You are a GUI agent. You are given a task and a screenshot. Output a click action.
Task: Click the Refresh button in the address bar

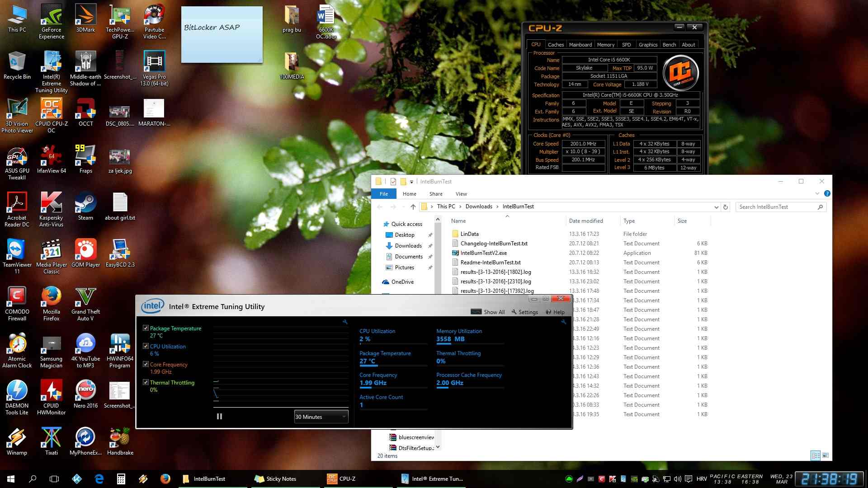726,207
